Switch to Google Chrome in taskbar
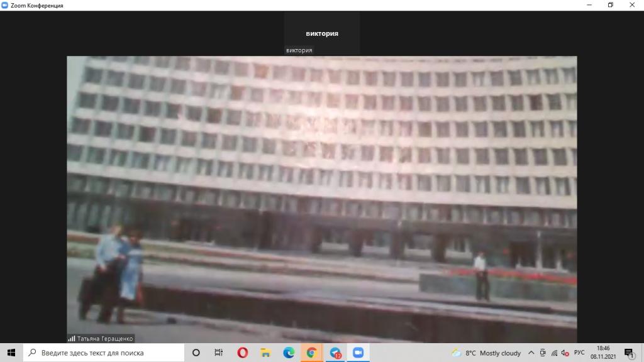 click(x=311, y=353)
